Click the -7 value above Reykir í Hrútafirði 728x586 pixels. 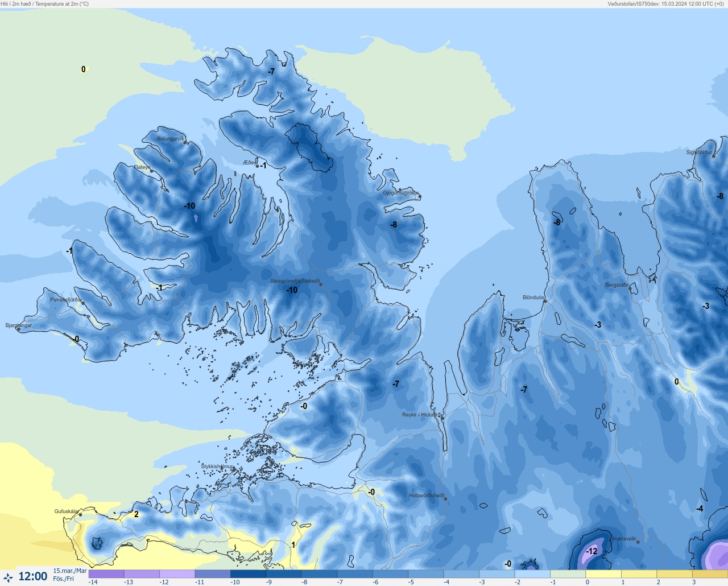tap(396, 384)
